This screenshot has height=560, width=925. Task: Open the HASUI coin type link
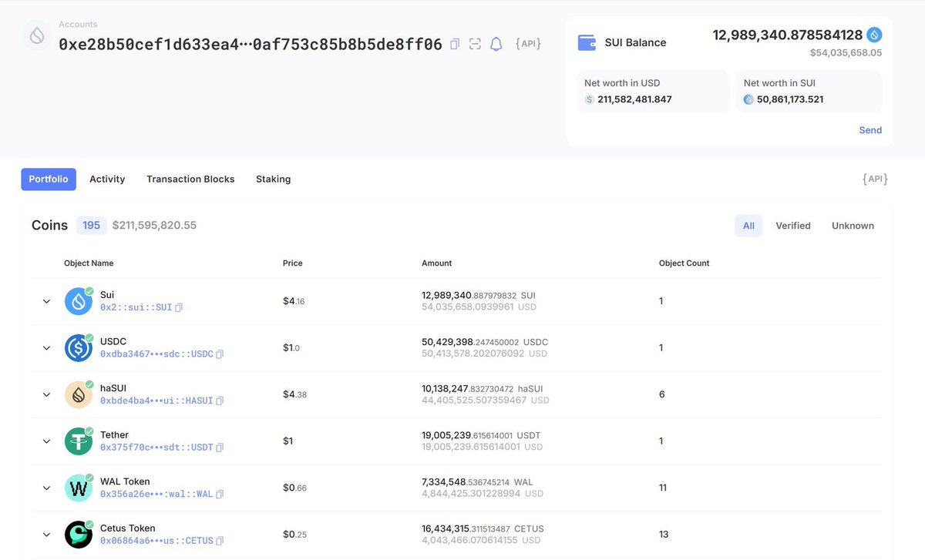156,401
